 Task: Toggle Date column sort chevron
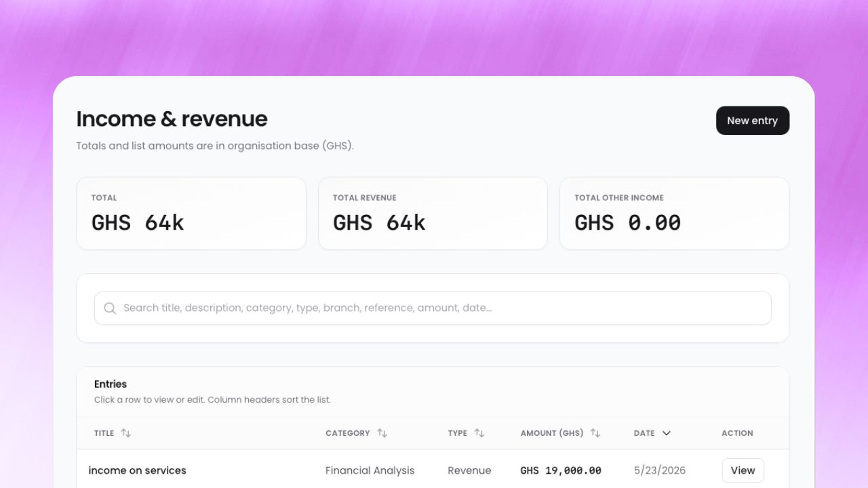[666, 433]
